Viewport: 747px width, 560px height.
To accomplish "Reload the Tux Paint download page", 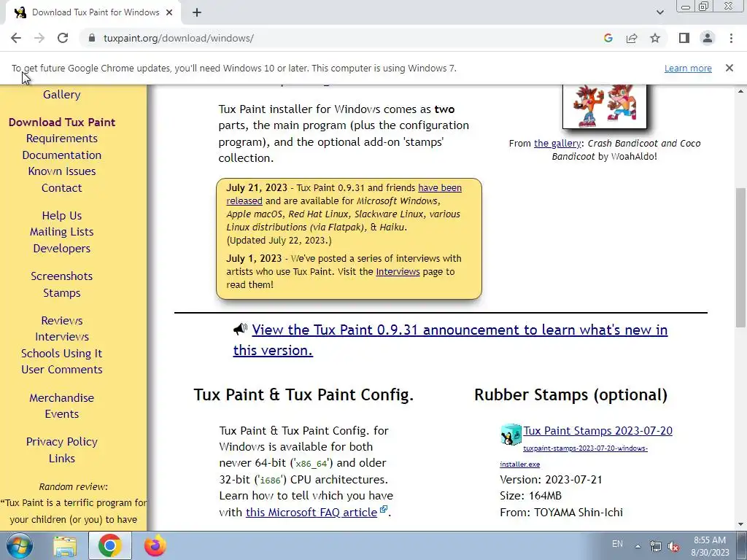I will coord(63,38).
